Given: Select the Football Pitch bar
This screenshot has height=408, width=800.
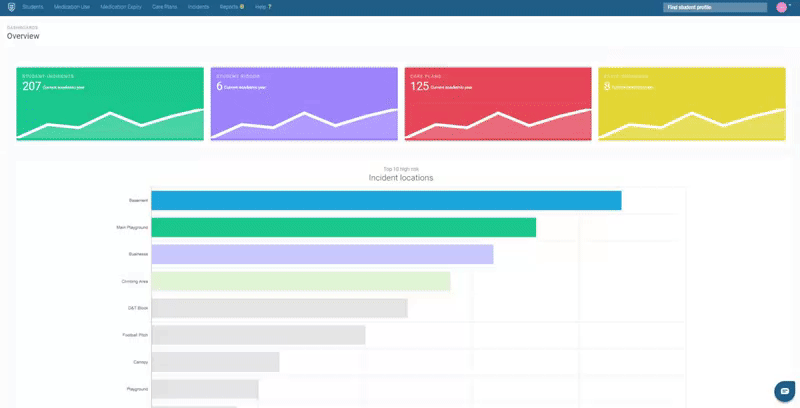Looking at the screenshot, I should (x=258, y=335).
